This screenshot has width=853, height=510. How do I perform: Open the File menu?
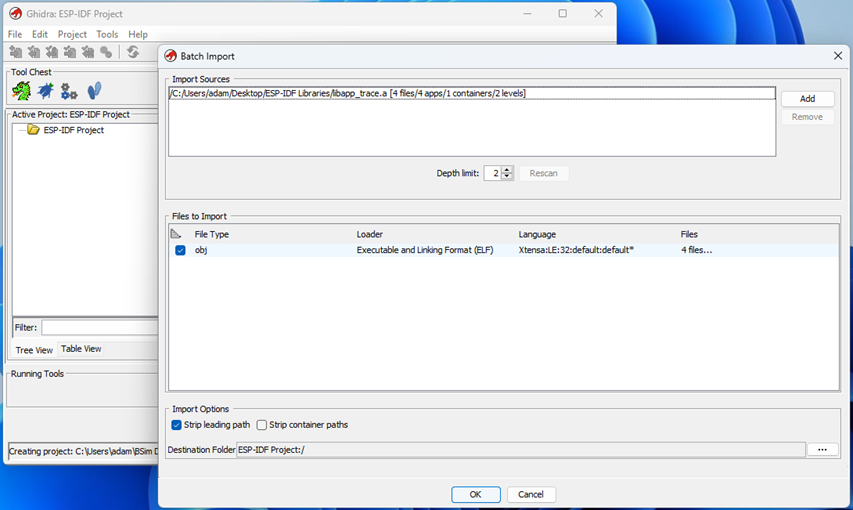(15, 34)
